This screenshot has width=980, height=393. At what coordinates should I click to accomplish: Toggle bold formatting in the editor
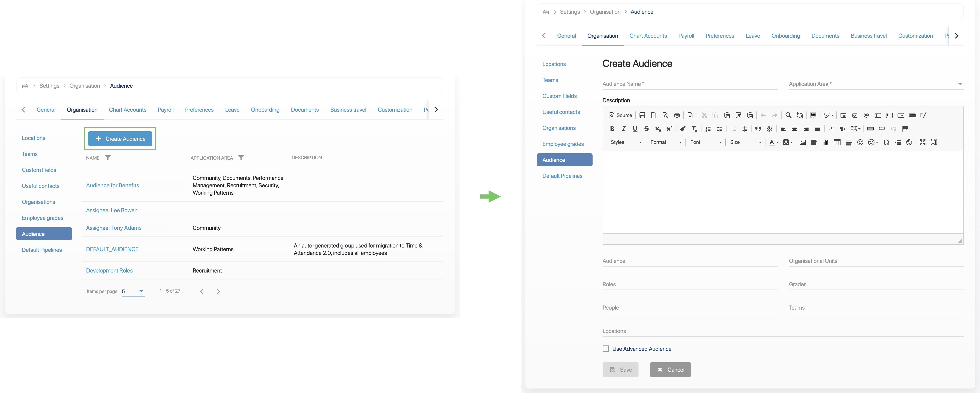[612, 129]
